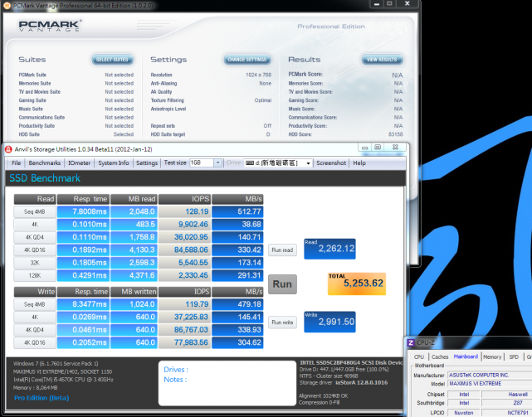Open the IOmeter menu
Screen dimensions: 532x417
click(x=80, y=163)
